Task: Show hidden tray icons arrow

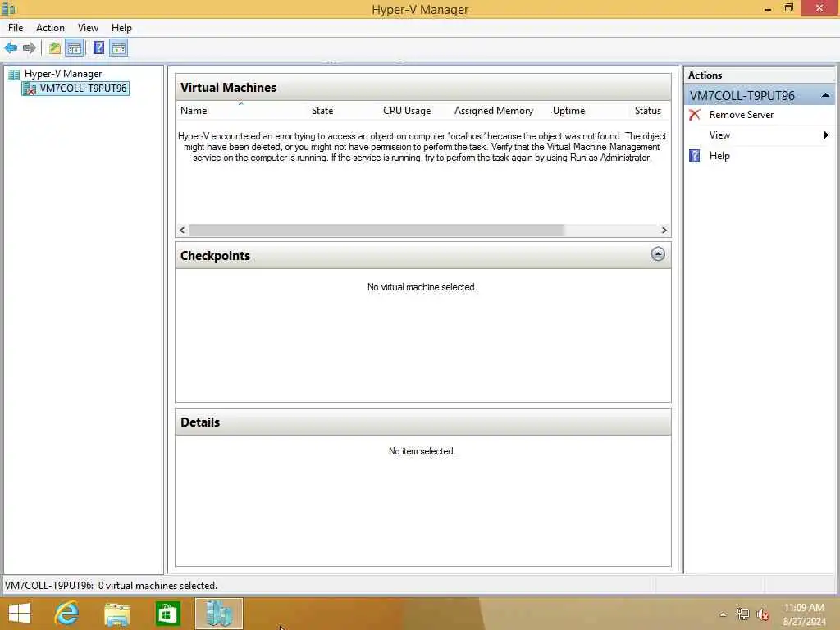Action: pos(724,614)
